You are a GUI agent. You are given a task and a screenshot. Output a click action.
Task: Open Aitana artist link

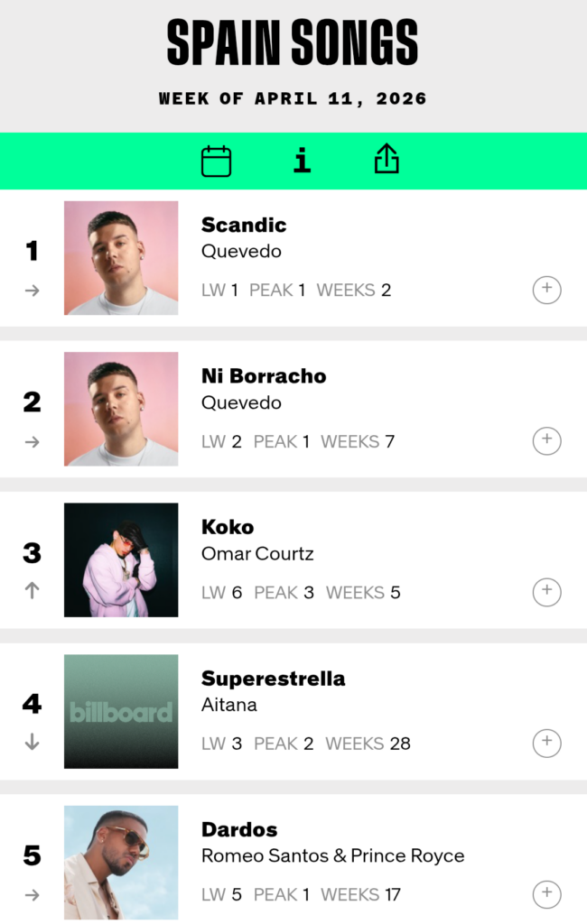click(x=229, y=705)
